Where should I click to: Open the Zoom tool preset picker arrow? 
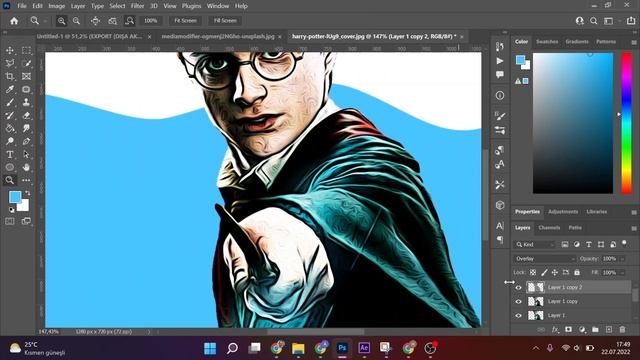[45, 21]
